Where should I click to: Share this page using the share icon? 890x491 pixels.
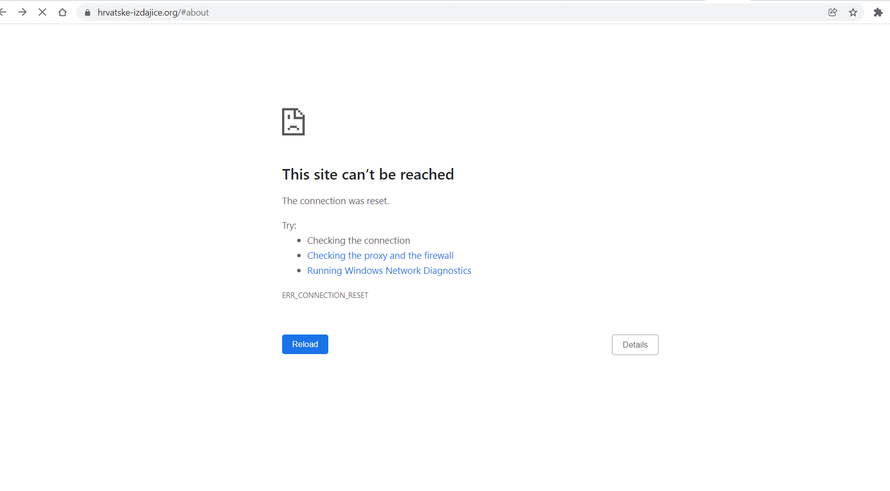click(832, 12)
